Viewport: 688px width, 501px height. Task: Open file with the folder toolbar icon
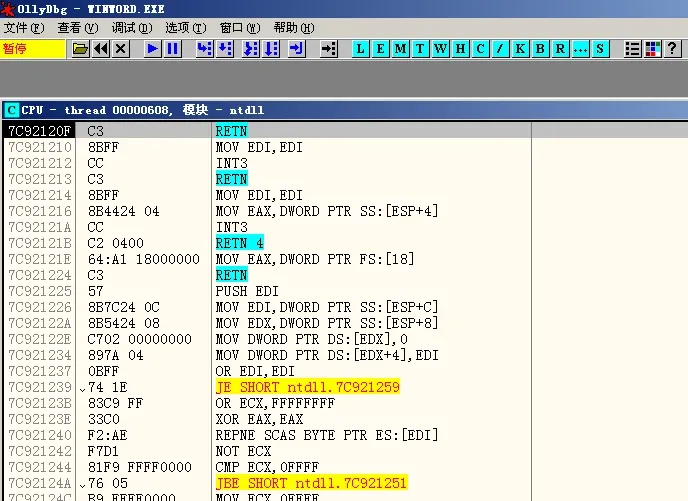80,49
